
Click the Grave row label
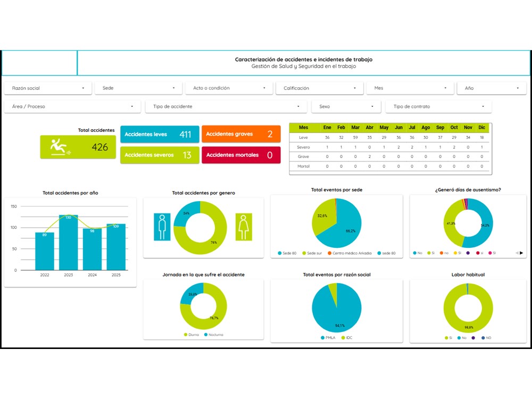point(303,156)
